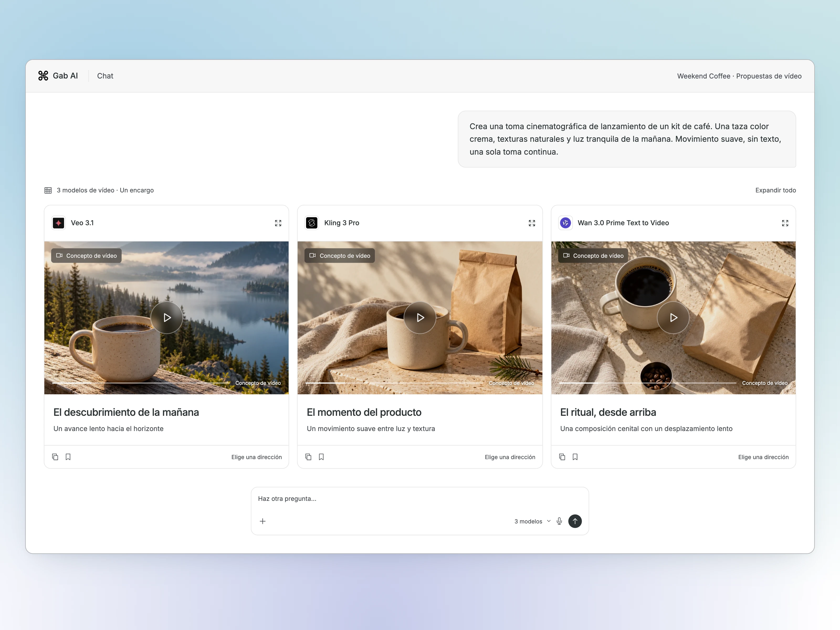Play the Veo 3.1 video concept
Screen dimensions: 840x630
[167, 317]
